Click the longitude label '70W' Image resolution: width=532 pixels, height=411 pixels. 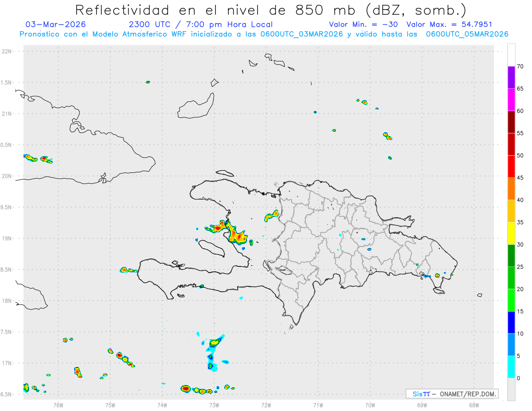coord(370,404)
